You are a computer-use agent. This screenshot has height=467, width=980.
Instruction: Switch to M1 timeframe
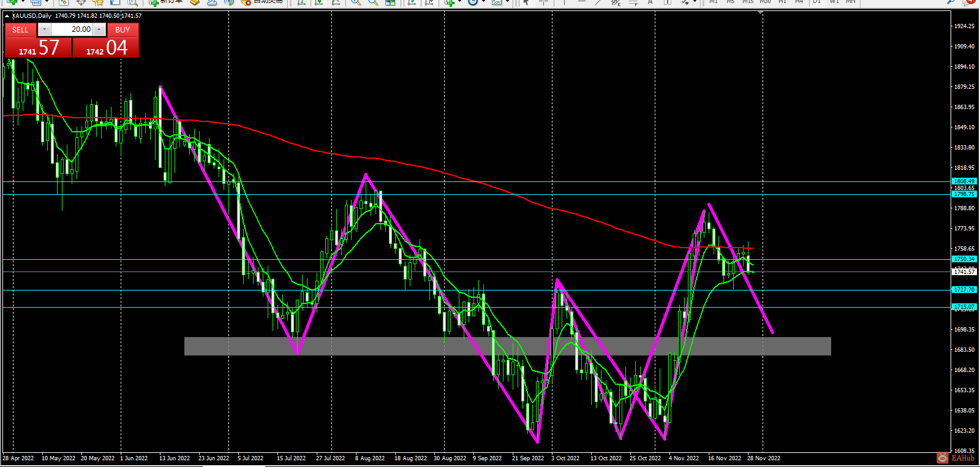pyautogui.click(x=714, y=2)
